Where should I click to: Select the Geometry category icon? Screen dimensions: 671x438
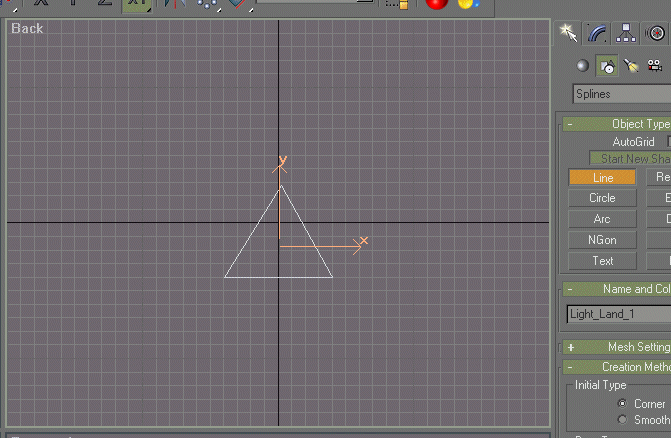pos(583,66)
